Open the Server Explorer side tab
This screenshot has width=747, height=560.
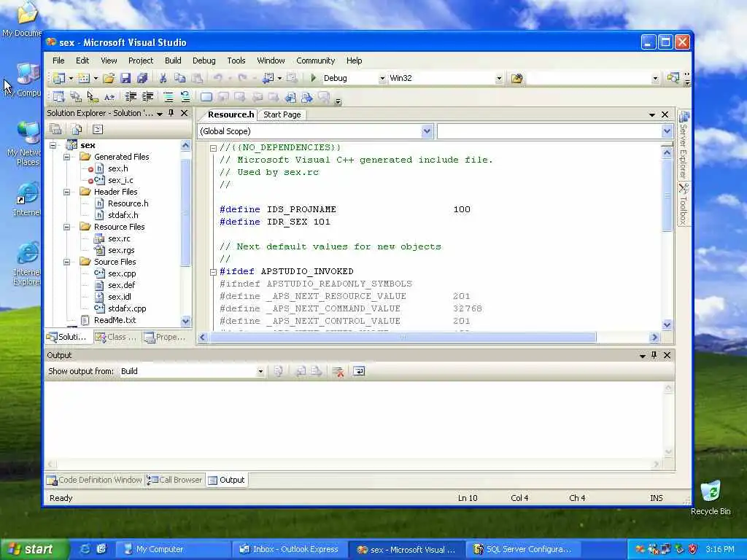coord(684,145)
